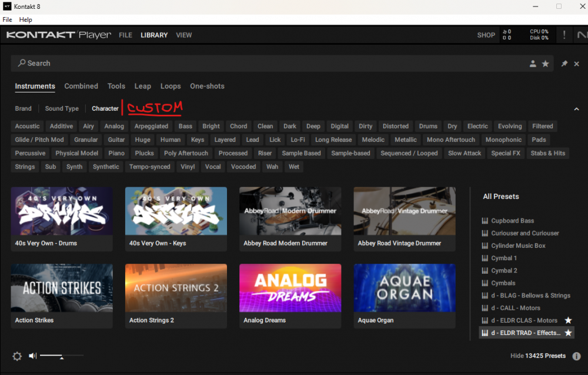This screenshot has height=375, width=588.
Task: Go to the SHOP
Action: click(486, 35)
